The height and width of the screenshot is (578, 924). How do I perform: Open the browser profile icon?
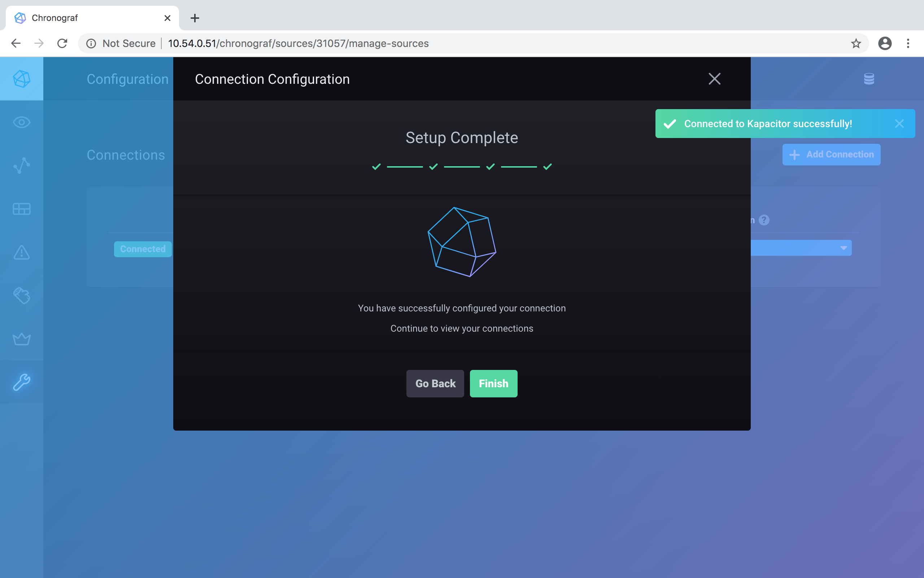click(x=885, y=43)
